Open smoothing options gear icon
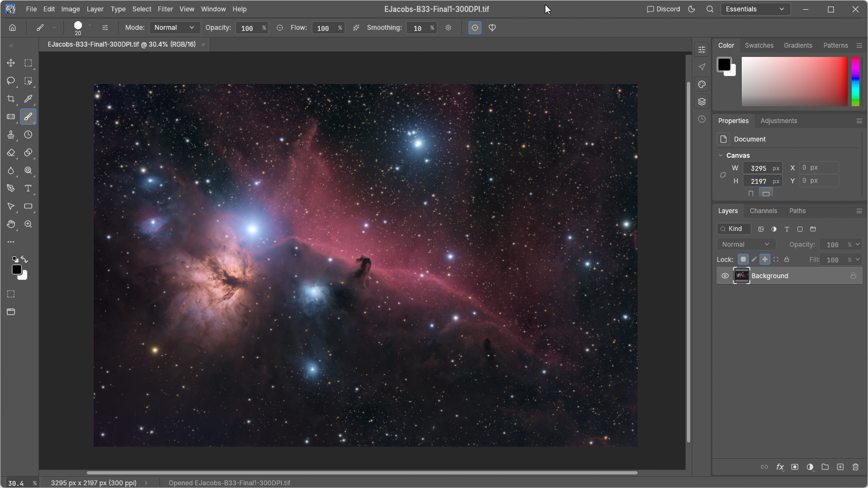The height and width of the screenshot is (488, 868). (x=448, y=28)
